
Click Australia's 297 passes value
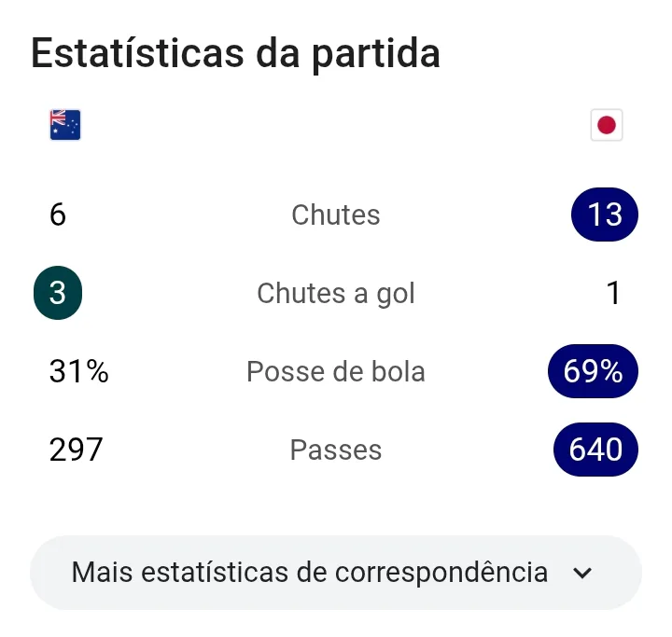tap(76, 450)
